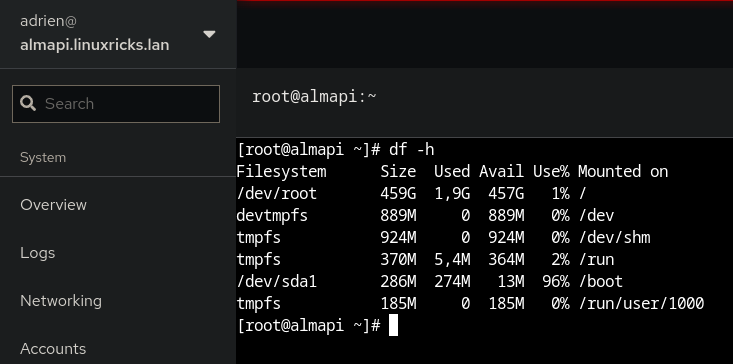Viewport: 733px width, 364px height.
Task: Open the Networking page in sidebar
Action: click(x=61, y=301)
